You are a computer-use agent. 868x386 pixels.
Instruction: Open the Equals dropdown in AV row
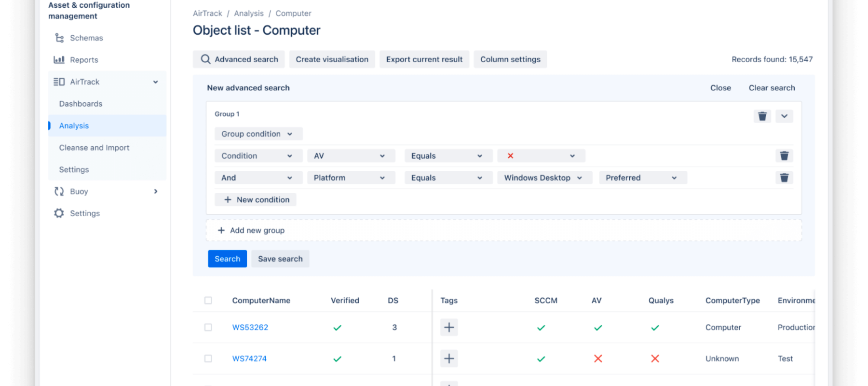(x=448, y=156)
